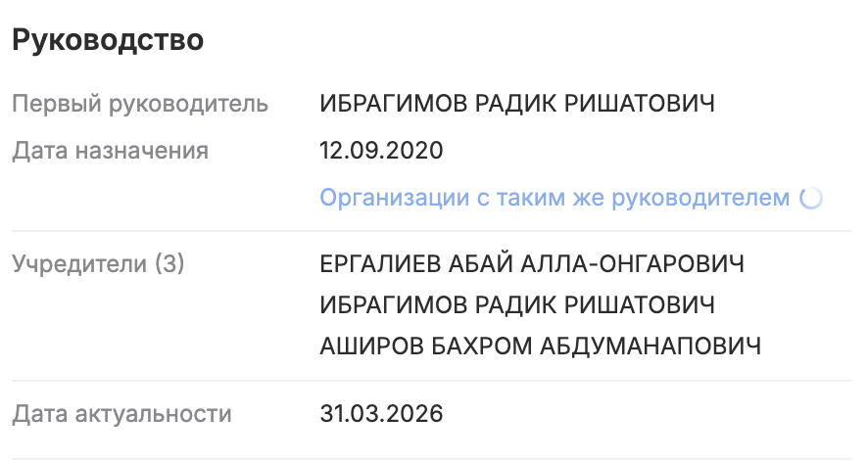868x462 pixels.
Task: Click the "Дата назначения" label
Action: click(111, 152)
